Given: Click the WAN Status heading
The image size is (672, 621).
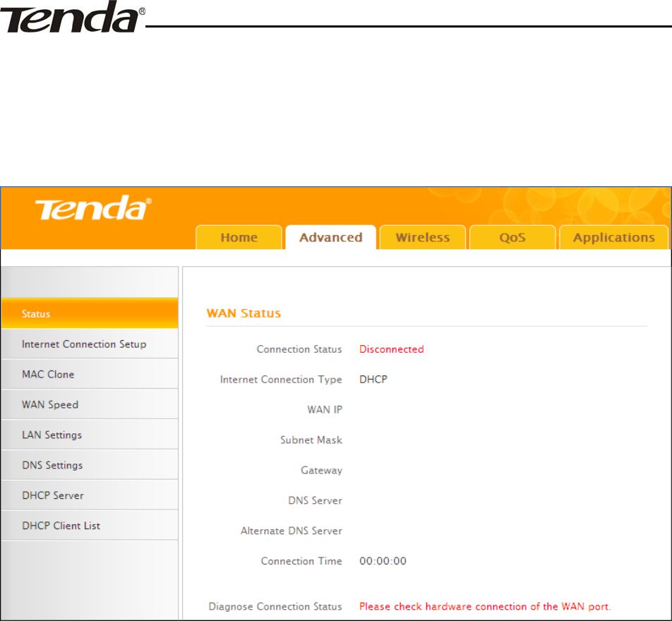Looking at the screenshot, I should point(244,313).
